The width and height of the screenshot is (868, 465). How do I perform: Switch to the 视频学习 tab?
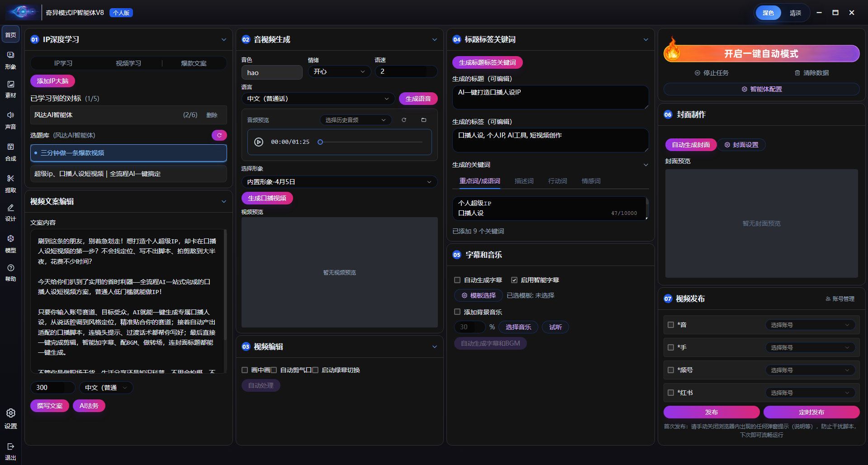[128, 63]
